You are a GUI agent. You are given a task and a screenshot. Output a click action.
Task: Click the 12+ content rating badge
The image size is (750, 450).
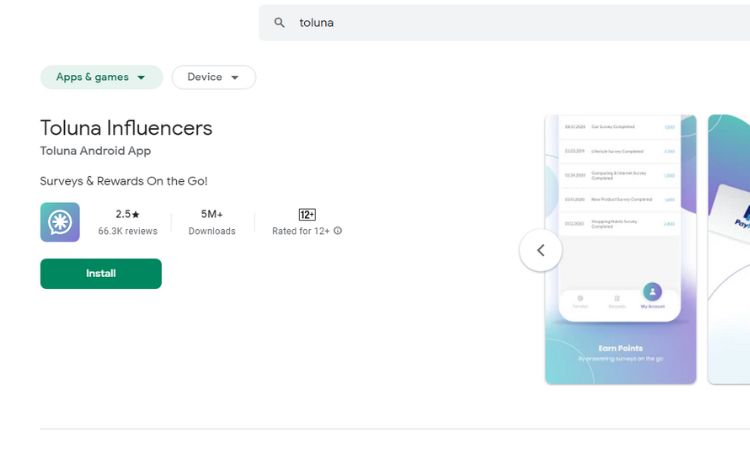coord(307,214)
